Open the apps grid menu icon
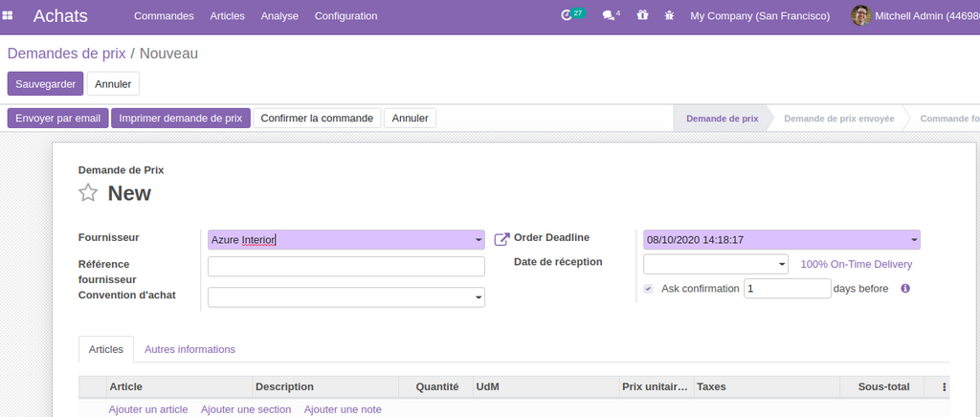The width and height of the screenshot is (980, 417). (9, 15)
